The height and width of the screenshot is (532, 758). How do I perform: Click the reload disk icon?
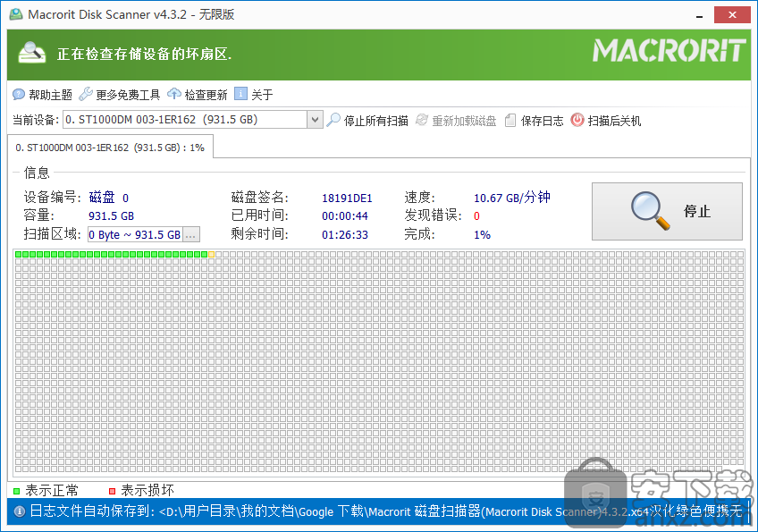pyautogui.click(x=422, y=120)
